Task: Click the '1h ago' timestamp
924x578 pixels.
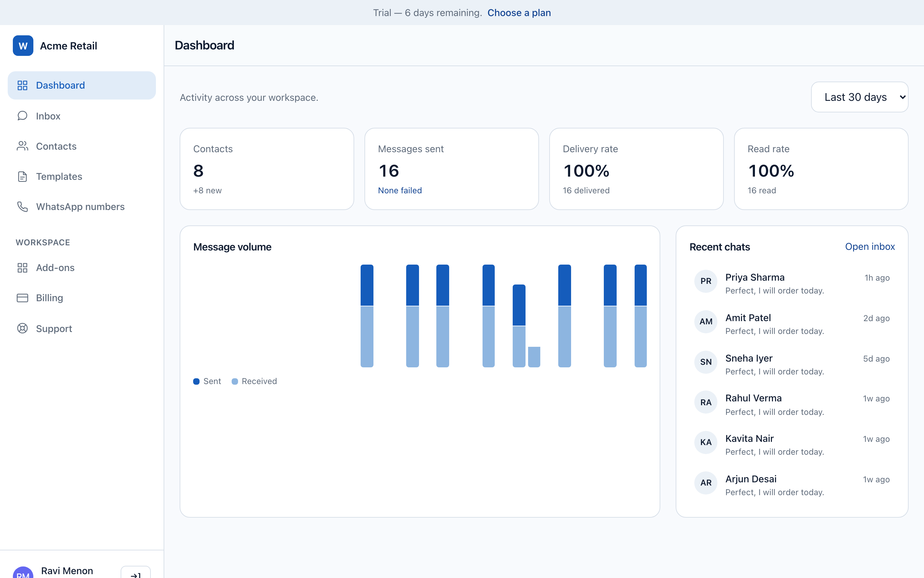Action: coord(877,278)
